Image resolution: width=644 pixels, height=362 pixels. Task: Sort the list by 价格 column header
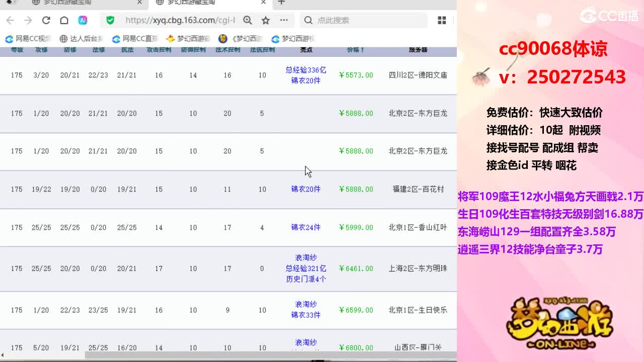pos(356,50)
